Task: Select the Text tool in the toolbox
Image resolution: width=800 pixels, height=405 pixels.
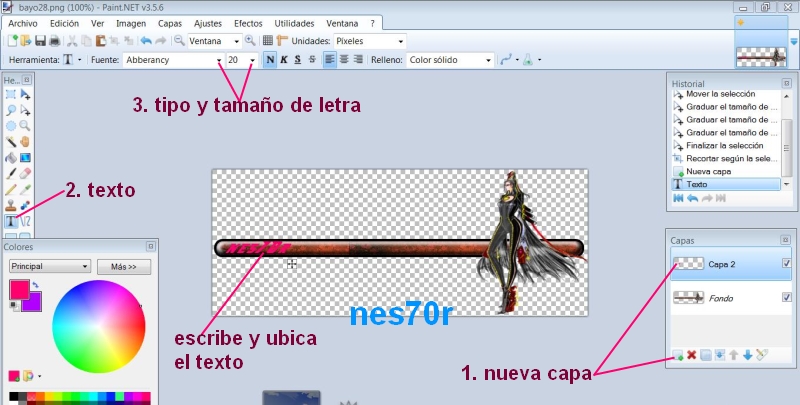Action: click(x=11, y=221)
